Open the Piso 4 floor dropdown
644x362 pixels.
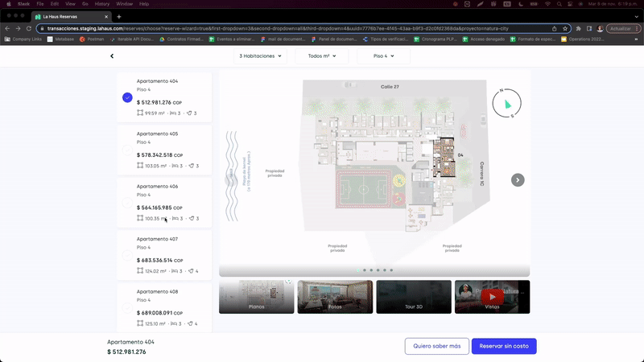point(383,56)
